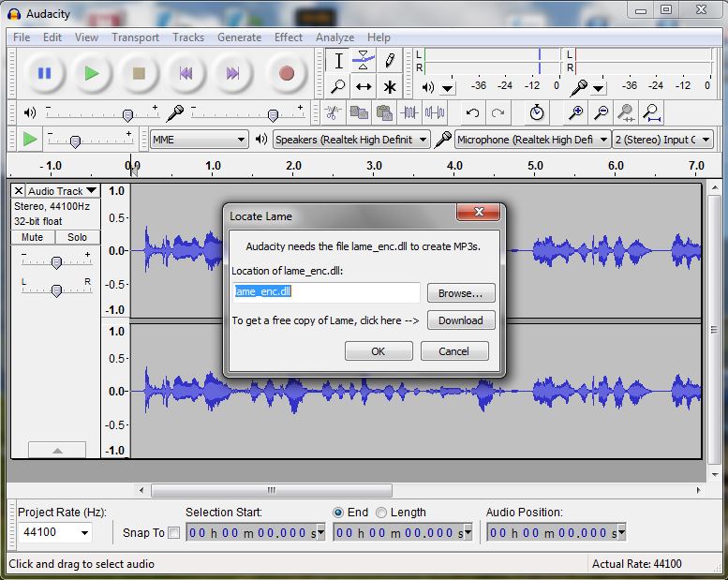The width and height of the screenshot is (728, 580).
Task: Click the Copy icon in edit toolbar
Action: [359, 112]
